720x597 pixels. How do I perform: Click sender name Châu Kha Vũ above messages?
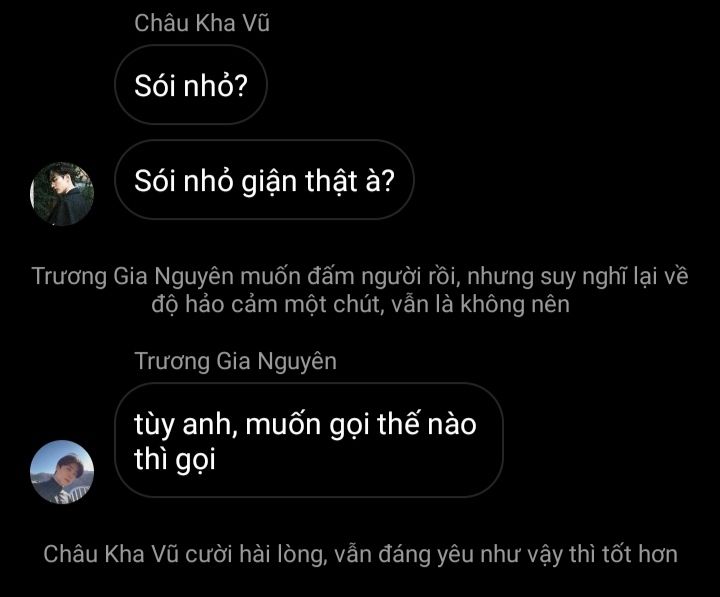(x=202, y=23)
